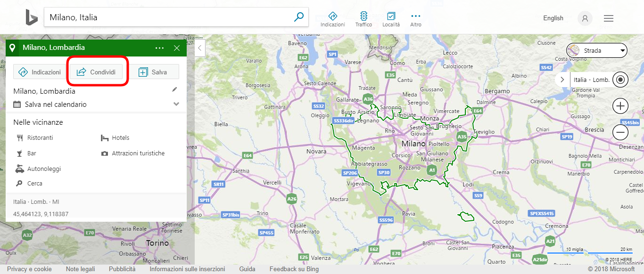Click the Altro toolbar icon
Viewport: 644px width, 274px height.
[415, 18]
